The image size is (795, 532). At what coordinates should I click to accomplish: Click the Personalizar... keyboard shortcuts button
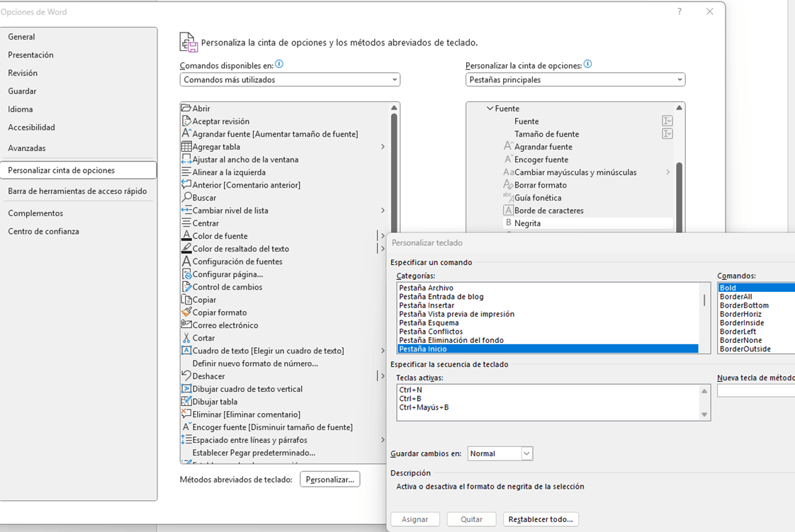pyautogui.click(x=330, y=480)
